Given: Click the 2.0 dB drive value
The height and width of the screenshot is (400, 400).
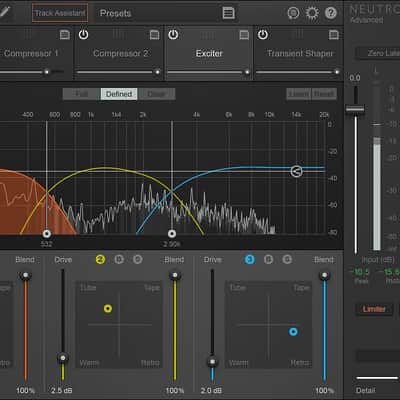Looking at the screenshot, I should pyautogui.click(x=211, y=390).
